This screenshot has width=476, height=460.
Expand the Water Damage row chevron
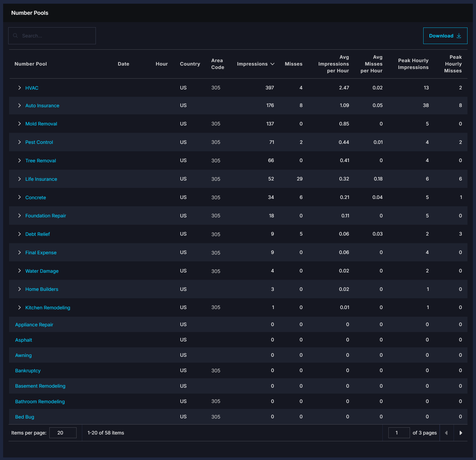click(19, 271)
